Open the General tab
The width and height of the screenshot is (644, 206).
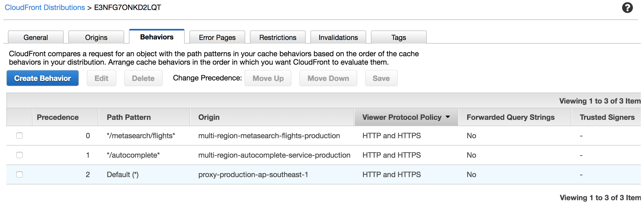36,37
